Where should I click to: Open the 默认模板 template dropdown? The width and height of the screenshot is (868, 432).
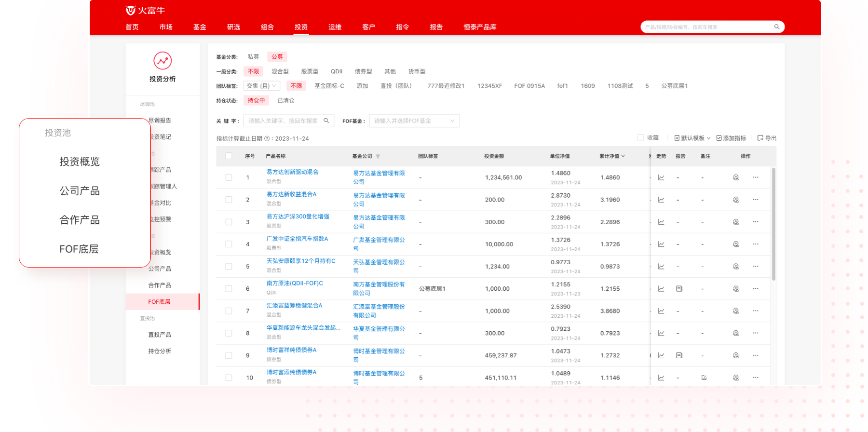coord(692,138)
